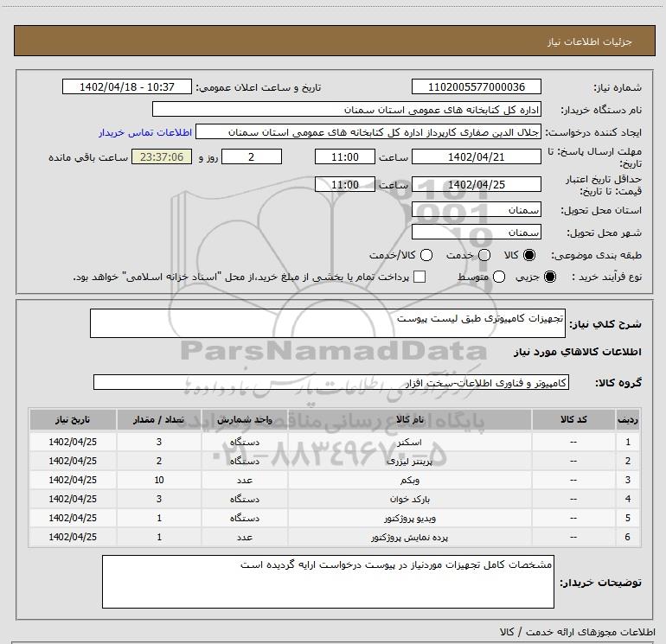
Task: Click the goods group field سخت افزار
Action: [x=331, y=382]
